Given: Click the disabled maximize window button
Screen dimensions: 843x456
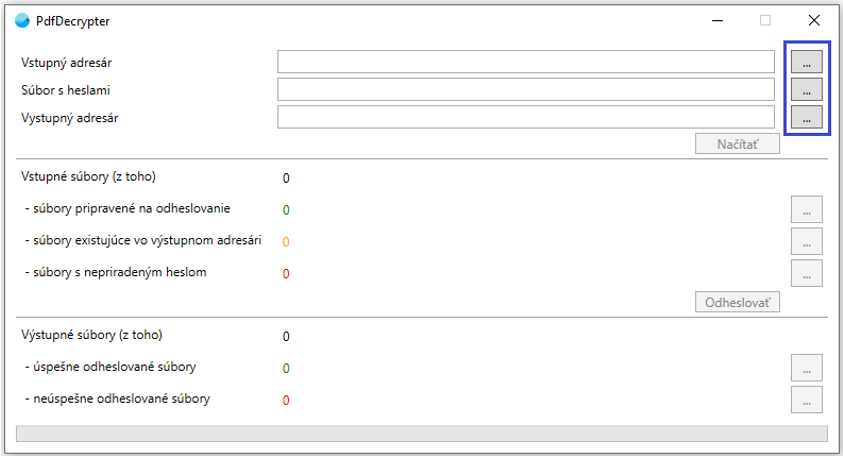Looking at the screenshot, I should pyautogui.click(x=765, y=21).
